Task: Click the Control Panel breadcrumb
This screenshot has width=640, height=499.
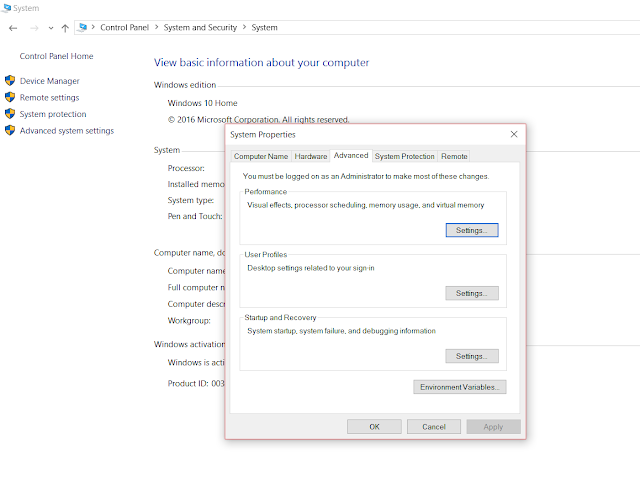Action: click(x=124, y=27)
